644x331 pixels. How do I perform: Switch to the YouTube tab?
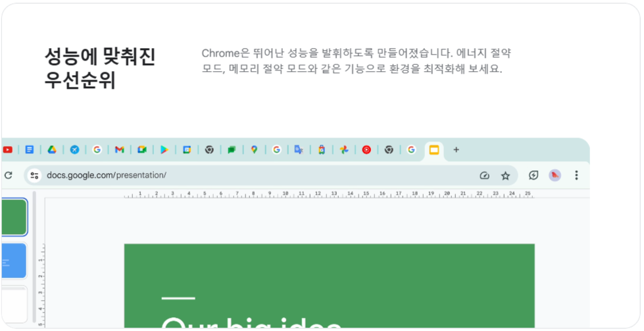tap(7, 150)
